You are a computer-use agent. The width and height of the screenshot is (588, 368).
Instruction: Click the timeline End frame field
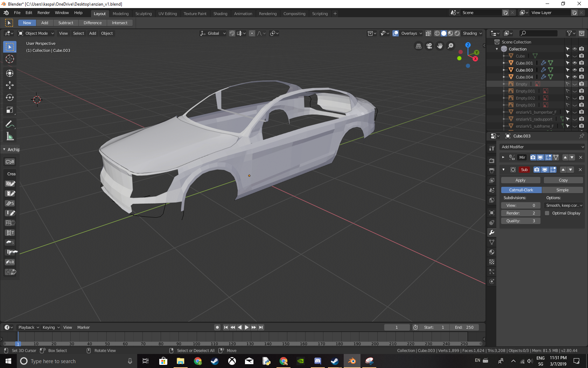464,327
